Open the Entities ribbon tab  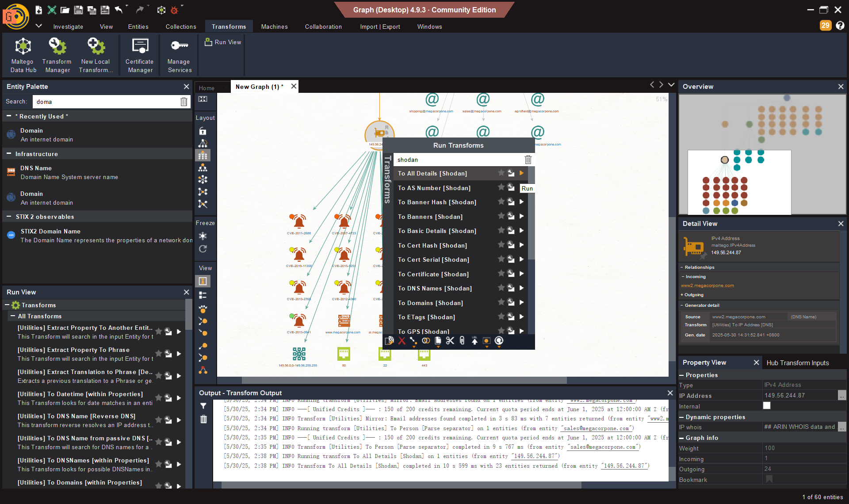[x=138, y=27]
